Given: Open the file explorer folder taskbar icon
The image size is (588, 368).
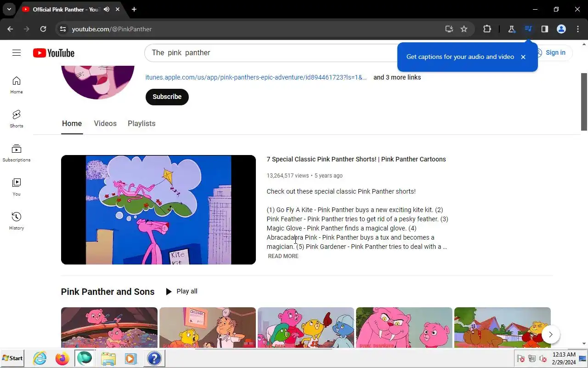Looking at the screenshot, I should (108, 358).
